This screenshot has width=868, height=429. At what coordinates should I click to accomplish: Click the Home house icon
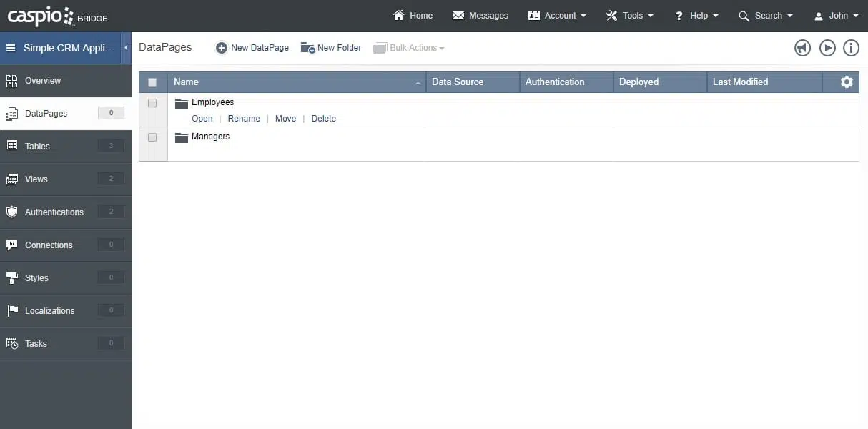pyautogui.click(x=399, y=15)
